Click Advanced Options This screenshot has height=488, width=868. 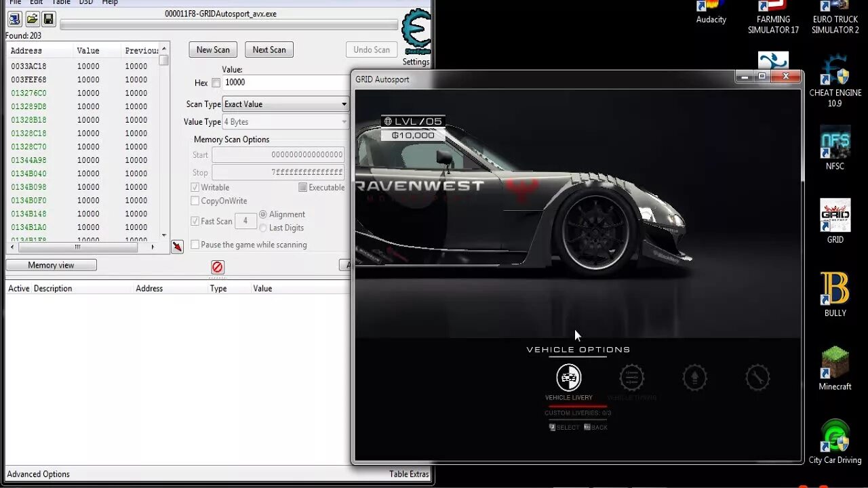[39, 474]
